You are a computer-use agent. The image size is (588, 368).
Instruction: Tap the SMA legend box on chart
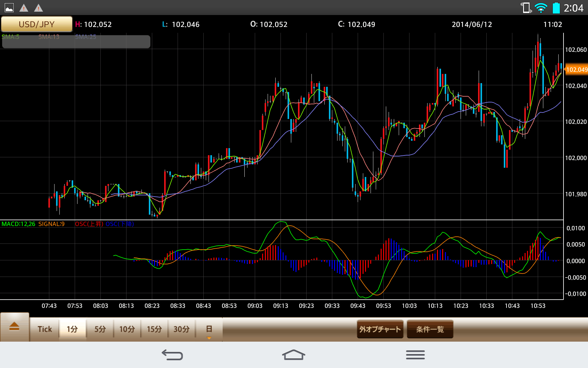76,41
